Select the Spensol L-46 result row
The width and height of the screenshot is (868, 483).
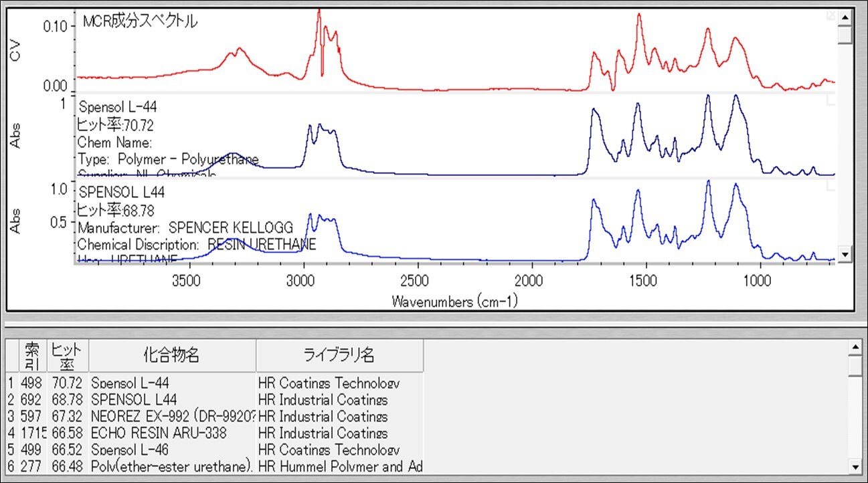[x=215, y=450]
